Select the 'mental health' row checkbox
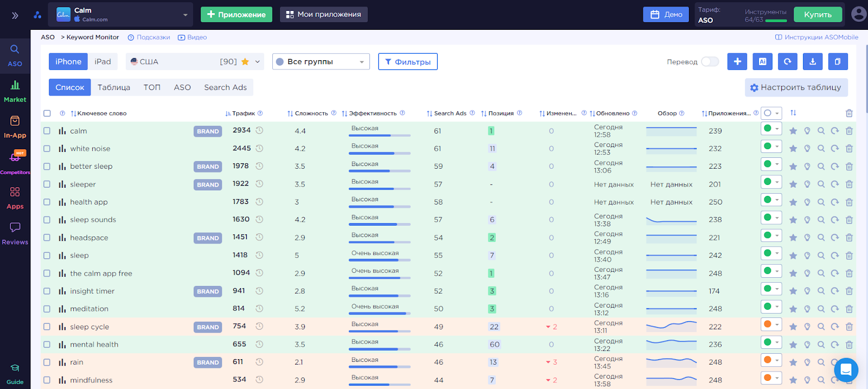The image size is (868, 389). pos(47,345)
